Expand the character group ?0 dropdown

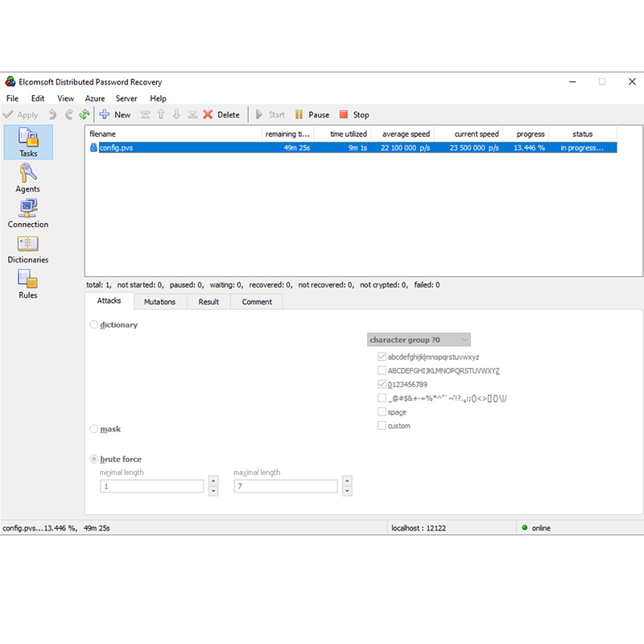419,340
